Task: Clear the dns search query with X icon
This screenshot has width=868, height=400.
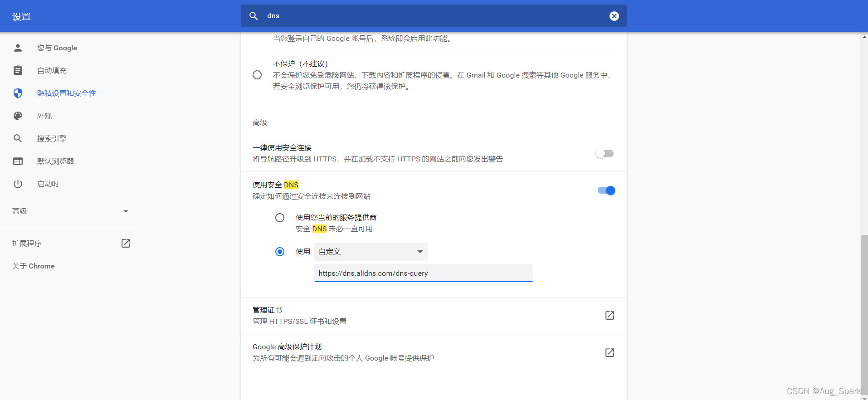Action: 614,16
